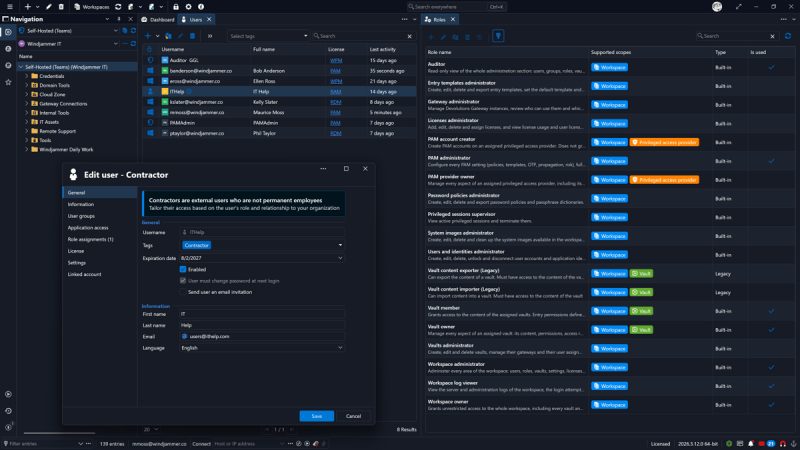Select the PAM administrator role row

pos(610,161)
